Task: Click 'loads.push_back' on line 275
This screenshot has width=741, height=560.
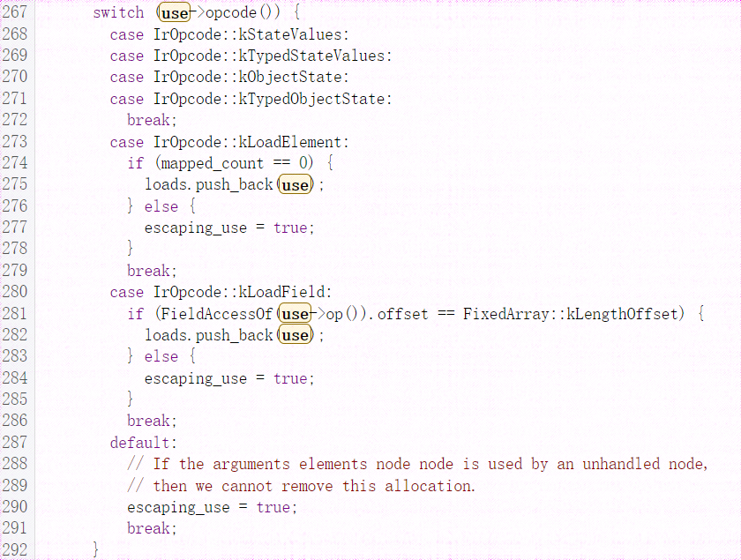Action: (209, 185)
